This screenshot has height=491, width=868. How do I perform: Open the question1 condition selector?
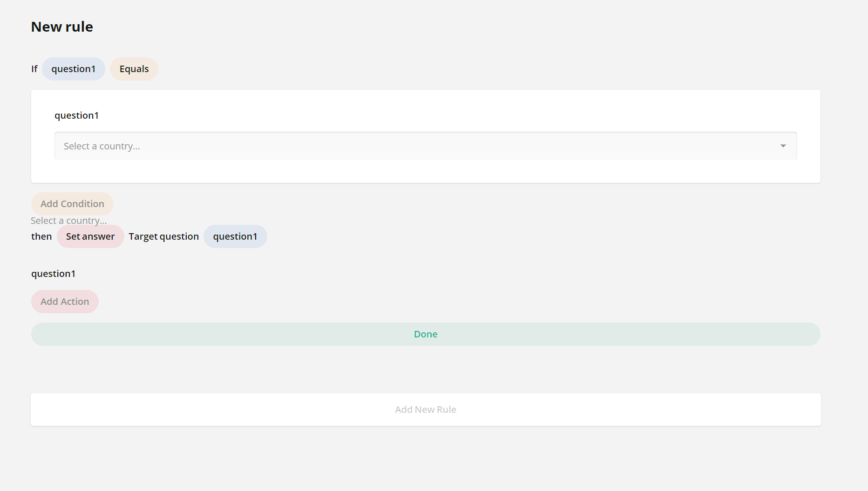73,68
